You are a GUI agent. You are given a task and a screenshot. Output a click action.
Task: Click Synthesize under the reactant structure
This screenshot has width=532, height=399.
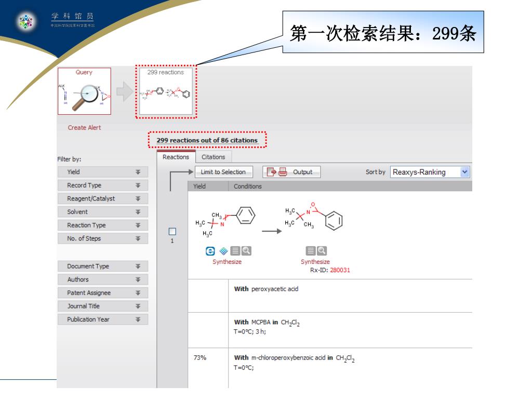pyautogui.click(x=227, y=262)
